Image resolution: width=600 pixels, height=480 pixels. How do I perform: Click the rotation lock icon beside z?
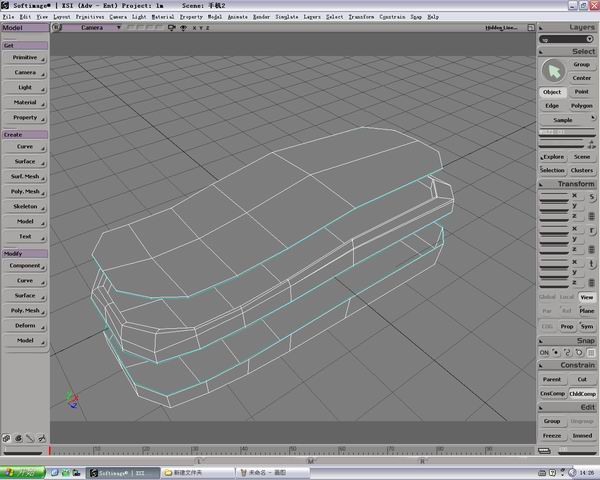tap(591, 250)
